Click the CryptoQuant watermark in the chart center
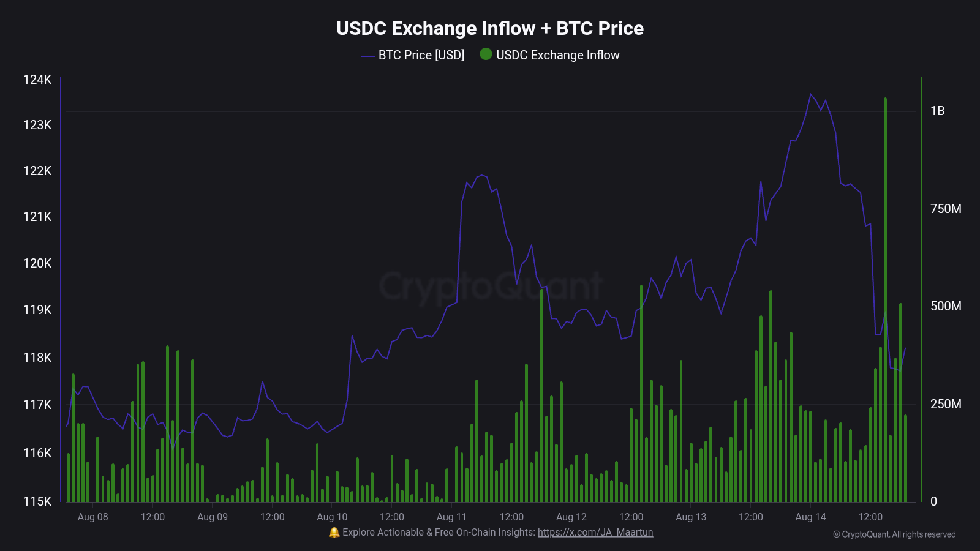Viewport: 980px width, 551px height. pyautogui.click(x=490, y=286)
